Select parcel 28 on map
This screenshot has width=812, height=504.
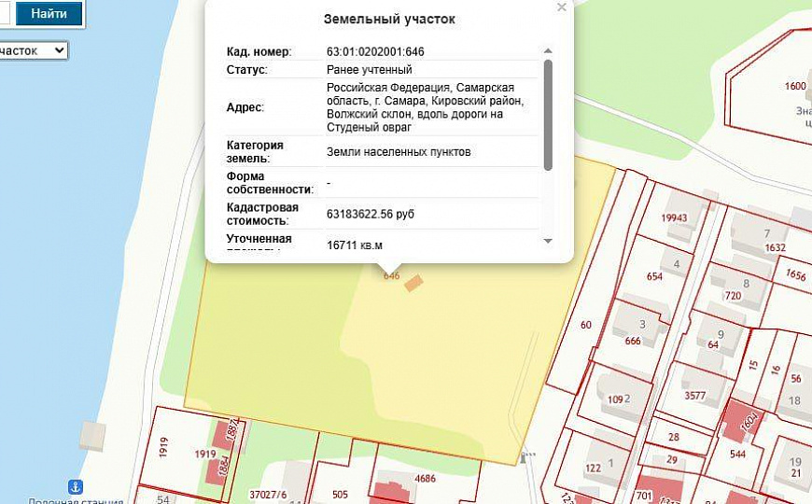(673, 437)
